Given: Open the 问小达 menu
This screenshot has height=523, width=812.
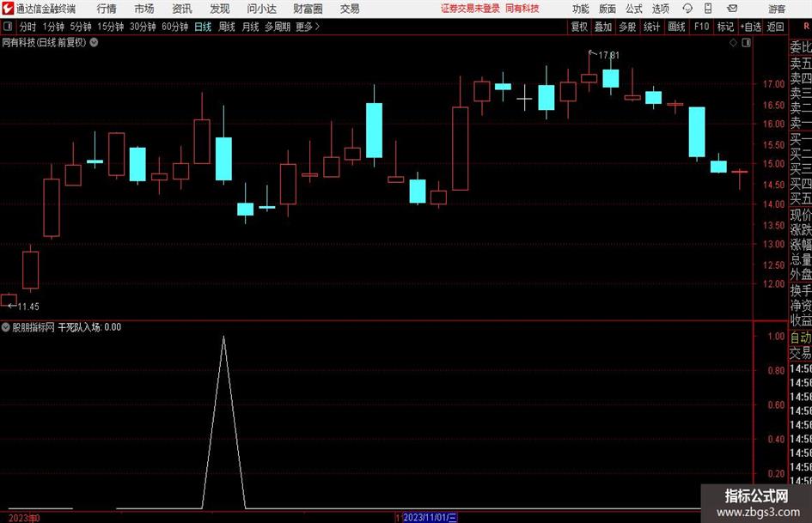Looking at the screenshot, I should point(261,9).
